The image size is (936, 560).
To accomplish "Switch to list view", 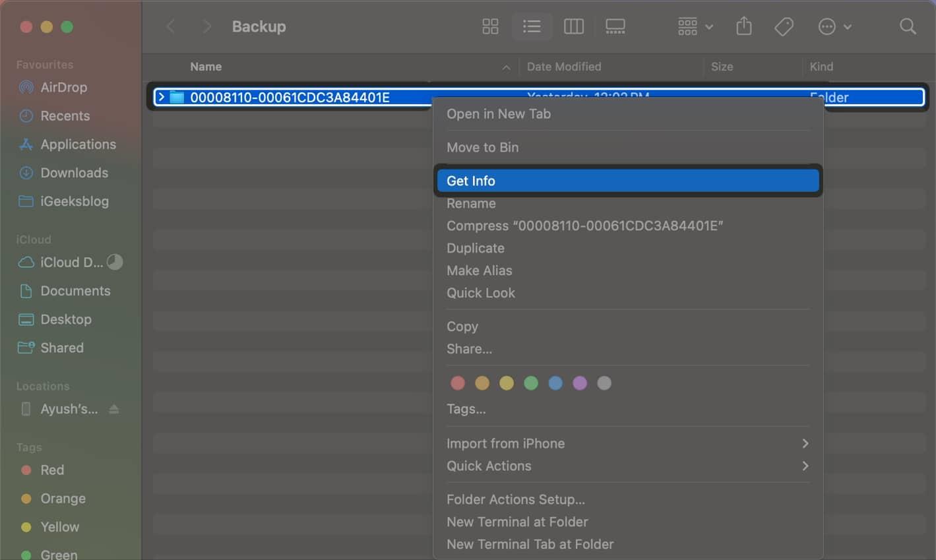I will coord(532,26).
